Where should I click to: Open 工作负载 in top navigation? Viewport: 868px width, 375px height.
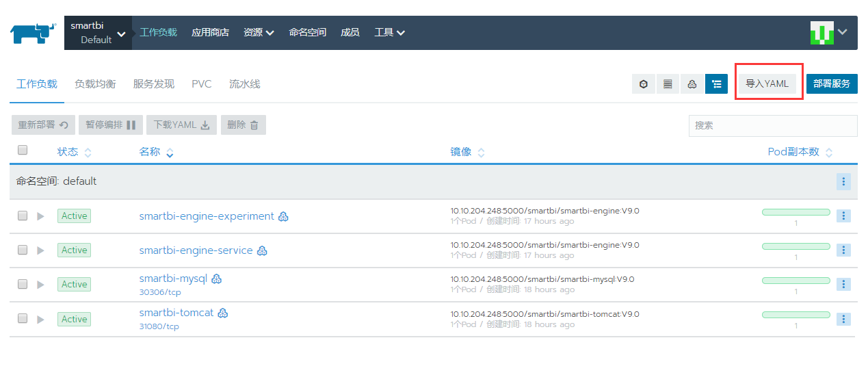[158, 32]
